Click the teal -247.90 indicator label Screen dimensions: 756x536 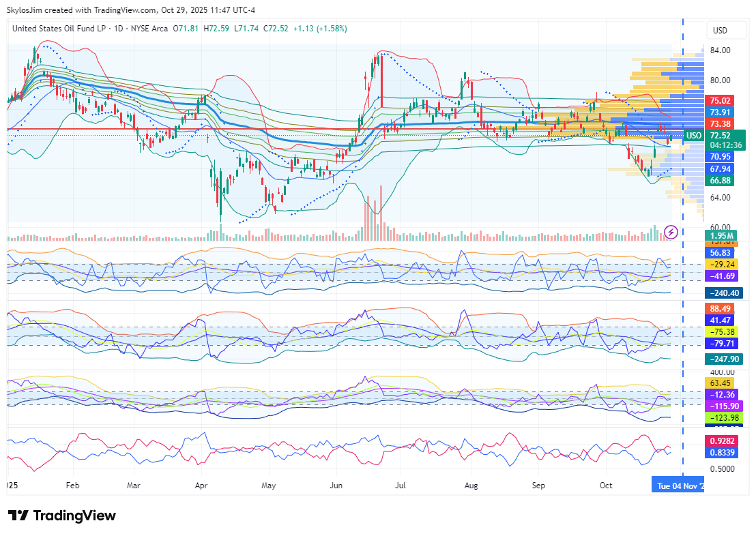723,357
